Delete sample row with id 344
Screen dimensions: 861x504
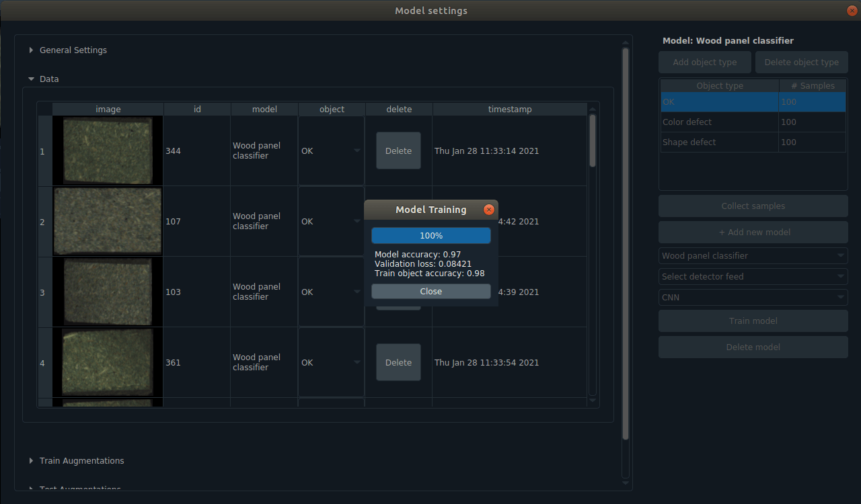click(398, 151)
